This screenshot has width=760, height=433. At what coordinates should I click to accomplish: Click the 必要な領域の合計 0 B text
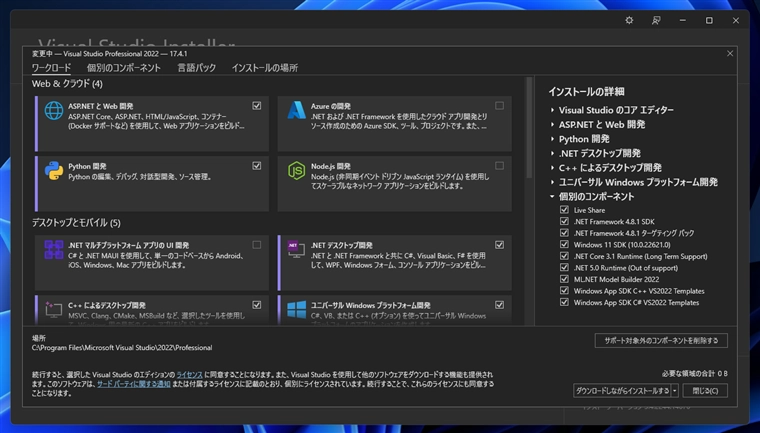pyautogui.click(x=695, y=373)
